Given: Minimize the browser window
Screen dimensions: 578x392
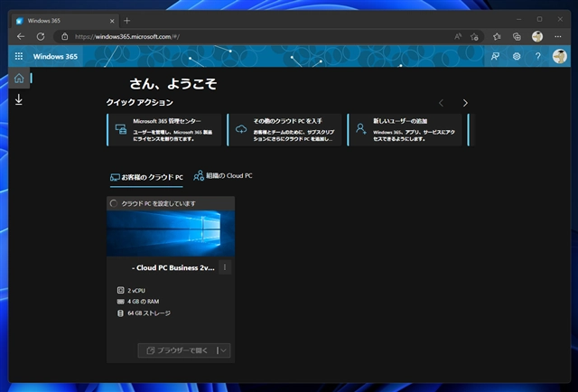Looking at the screenshot, I should tap(519, 19).
